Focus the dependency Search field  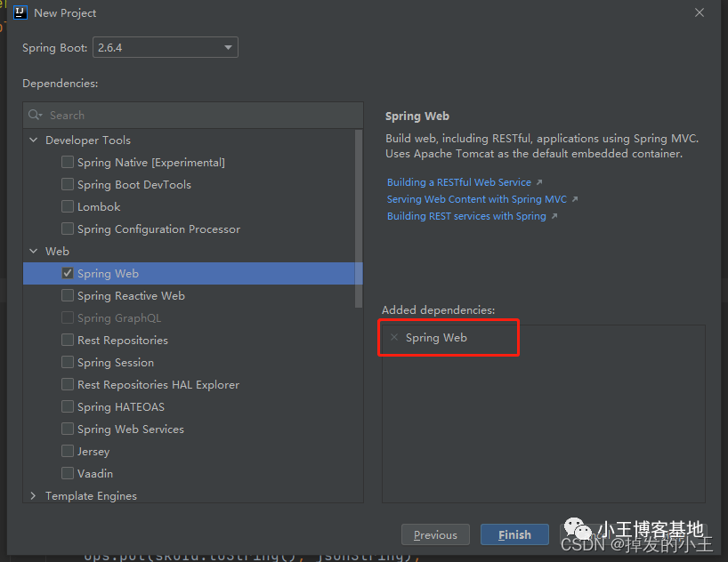pos(193,115)
